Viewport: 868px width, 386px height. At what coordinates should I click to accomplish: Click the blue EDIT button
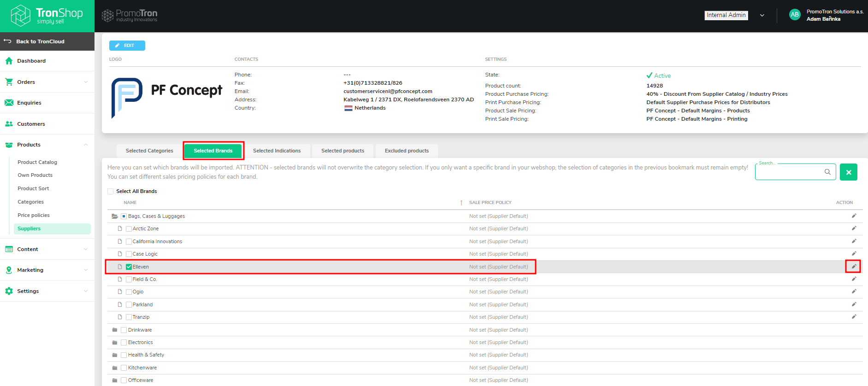coord(127,46)
